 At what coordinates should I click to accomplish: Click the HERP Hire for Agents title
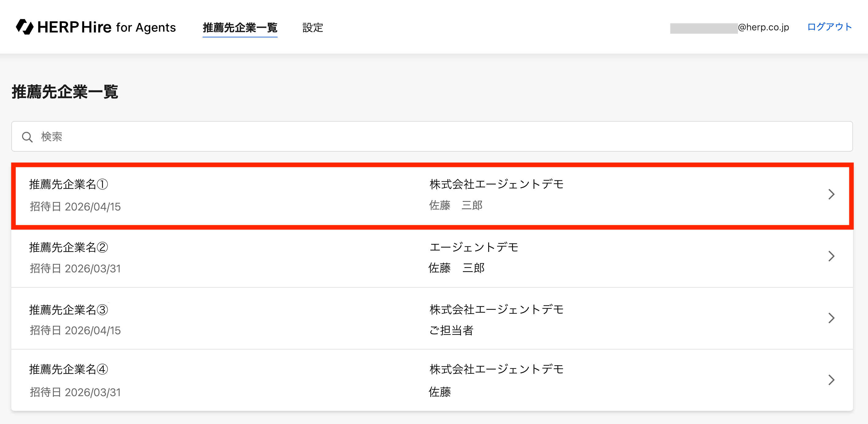coord(96,27)
